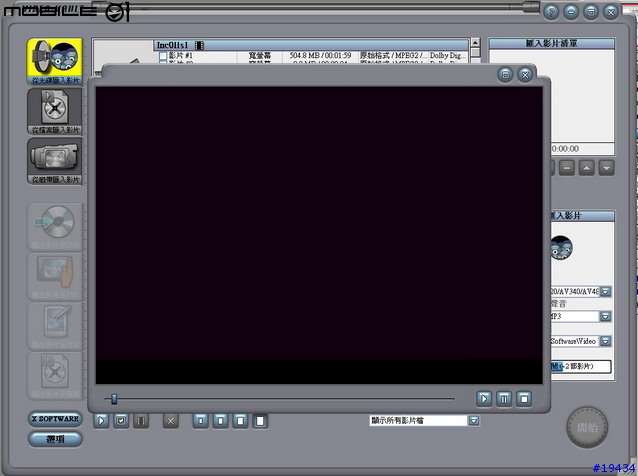Open the MP3 audio format dropdown
This screenshot has width=638, height=476.
(605, 317)
